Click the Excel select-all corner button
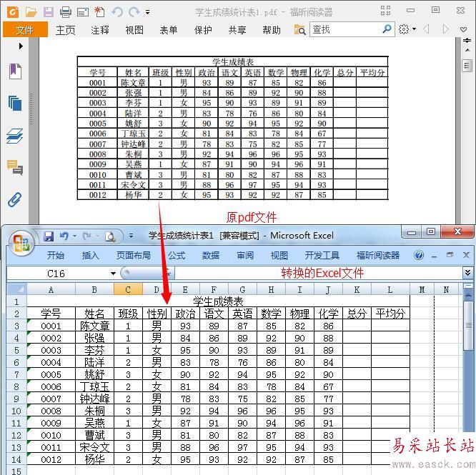This screenshot has height=475, width=476. pyautogui.click(x=17, y=289)
